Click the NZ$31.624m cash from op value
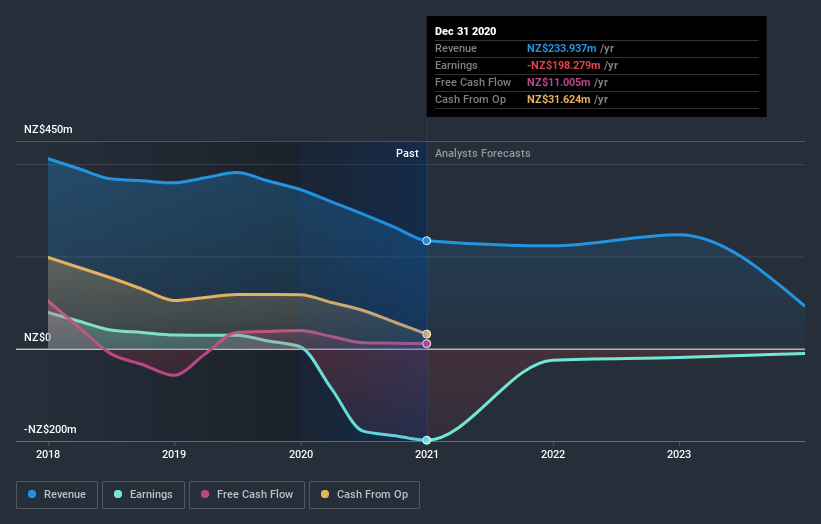Image resolution: width=821 pixels, height=524 pixels. 559,99
